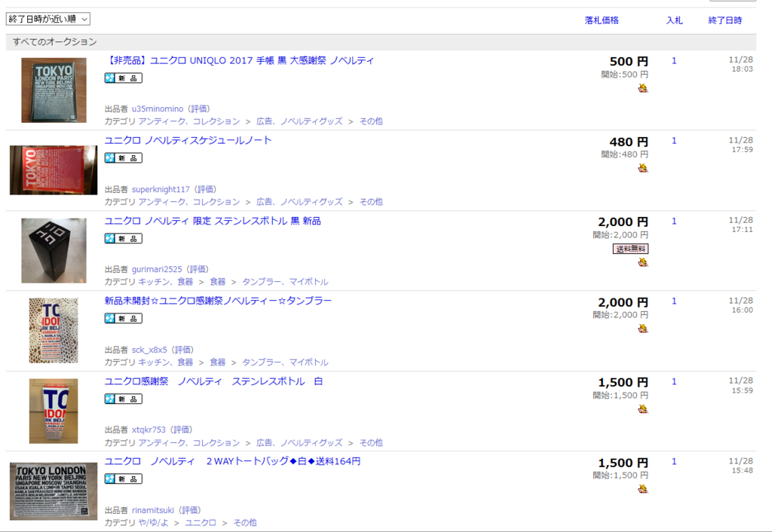Click the 新品 icon under 新品未開封 タンブラー listing
Image resolution: width=772 pixels, height=532 pixels.
tap(123, 319)
